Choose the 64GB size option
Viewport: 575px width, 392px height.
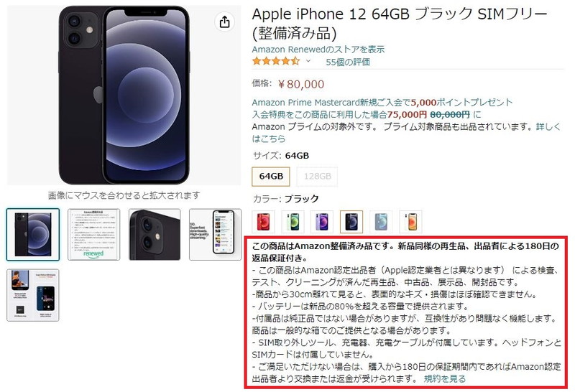point(271,176)
